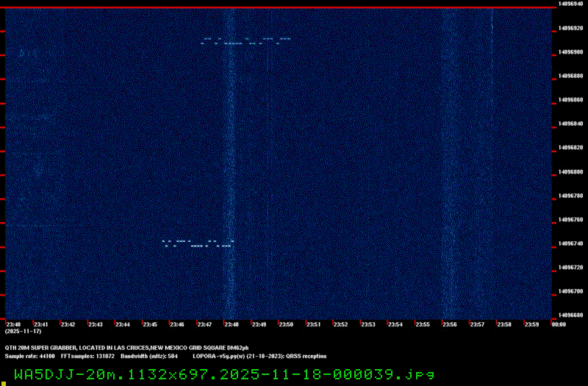Screen dimensions: 588x386
Task: Click the 23:42 time label
Action: point(68,324)
